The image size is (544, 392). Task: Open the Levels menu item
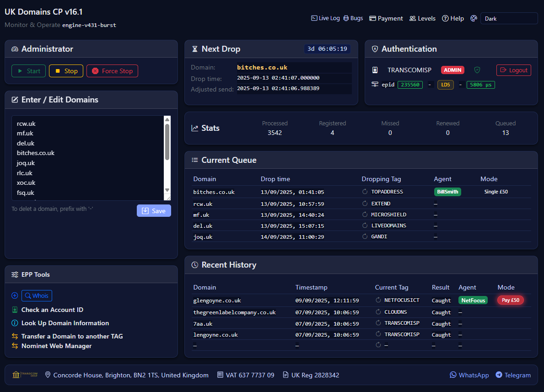(422, 19)
